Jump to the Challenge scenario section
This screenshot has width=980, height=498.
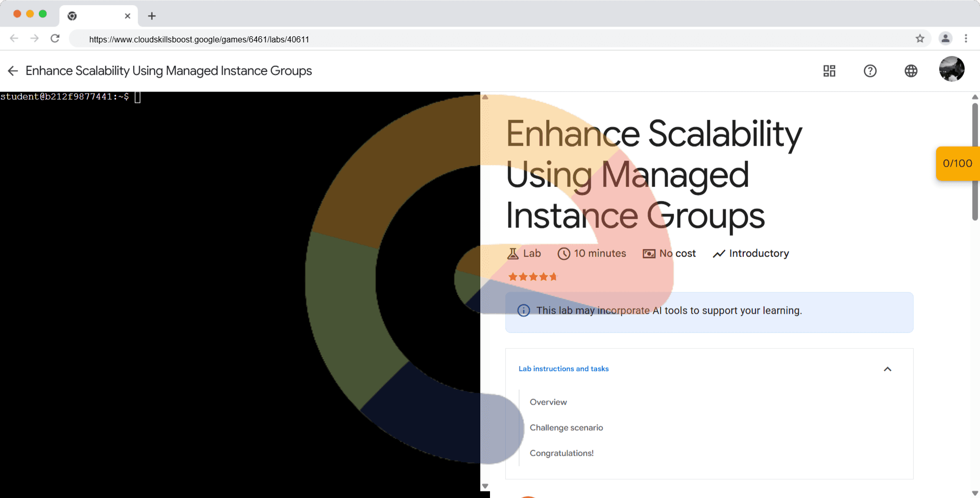pyautogui.click(x=566, y=428)
